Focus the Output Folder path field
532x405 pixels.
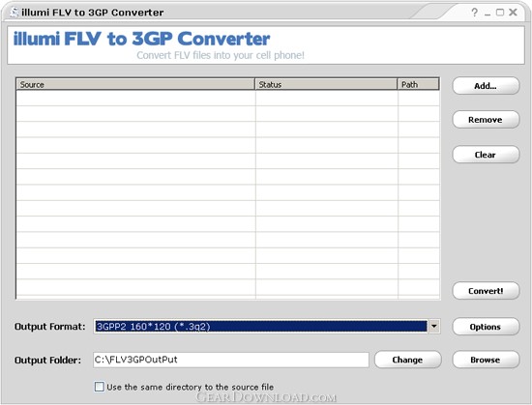tap(231, 360)
